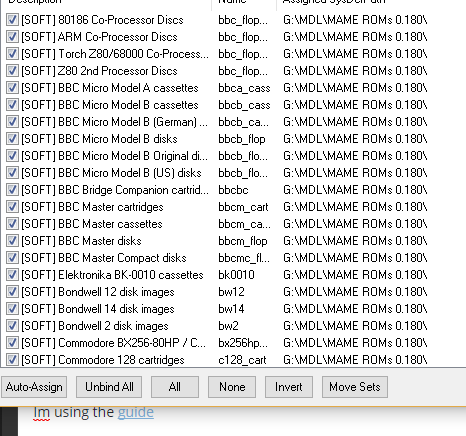Toggle Elektronika BK-0010 cassettes checkbox
The height and width of the screenshot is (436, 466).
[12, 275]
